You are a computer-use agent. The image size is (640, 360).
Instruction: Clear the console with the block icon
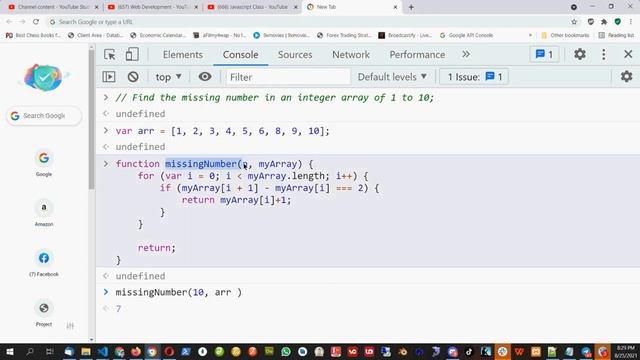point(133,77)
